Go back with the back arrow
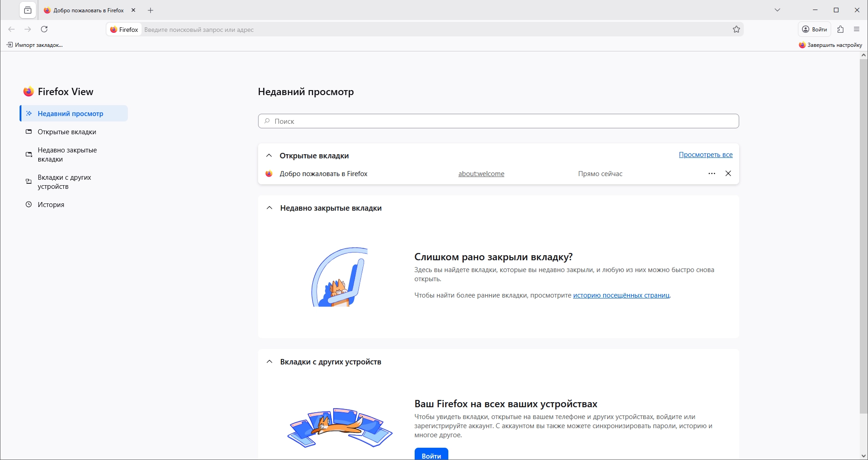 [x=11, y=29]
